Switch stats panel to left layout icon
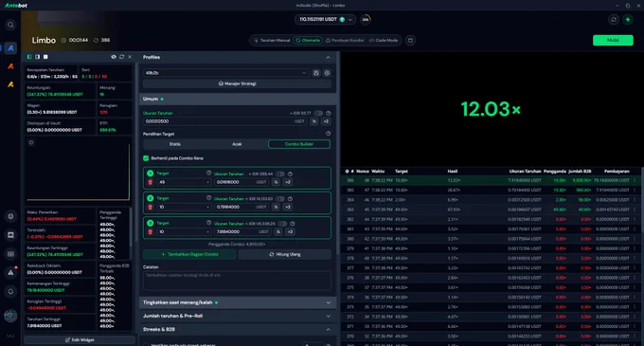The image size is (644, 346). [29, 57]
